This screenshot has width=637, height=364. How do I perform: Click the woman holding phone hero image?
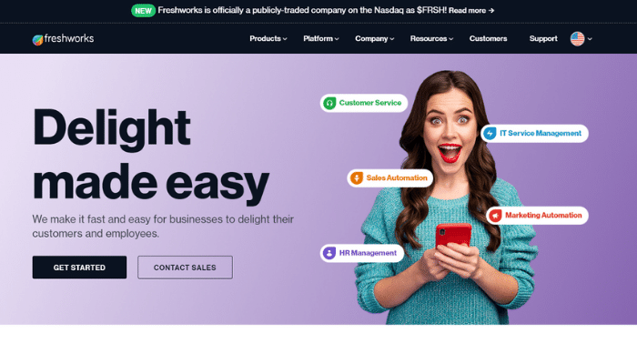[x=446, y=199]
